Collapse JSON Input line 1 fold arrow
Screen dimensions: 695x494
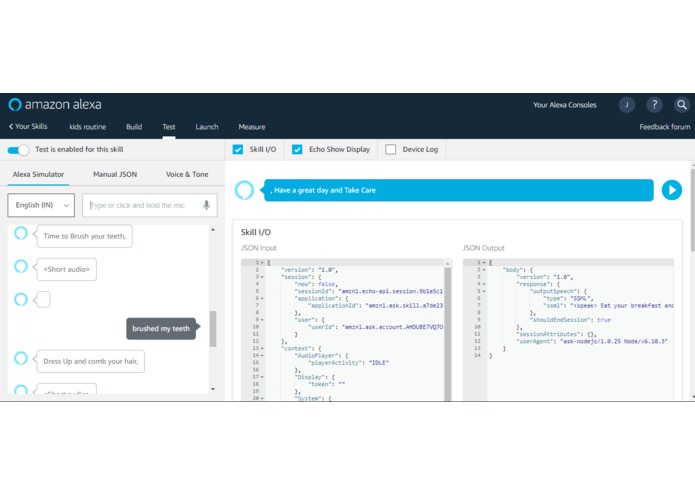click(262, 263)
